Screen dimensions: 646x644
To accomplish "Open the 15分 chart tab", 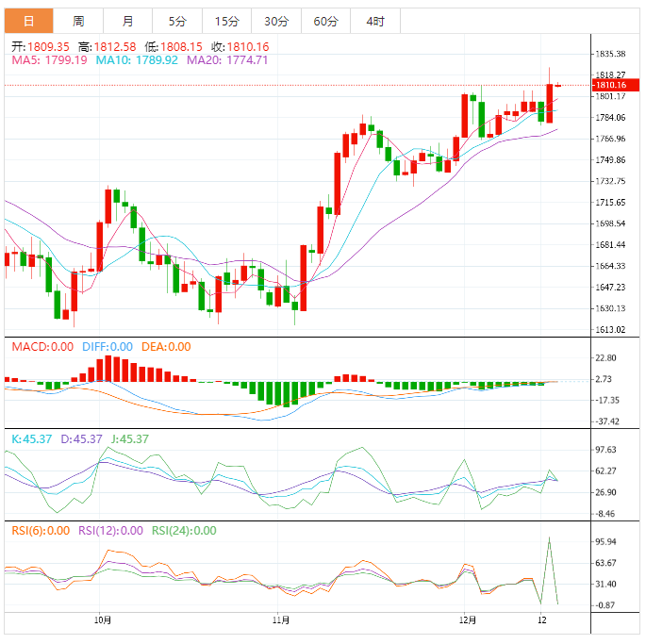I will point(226,21).
